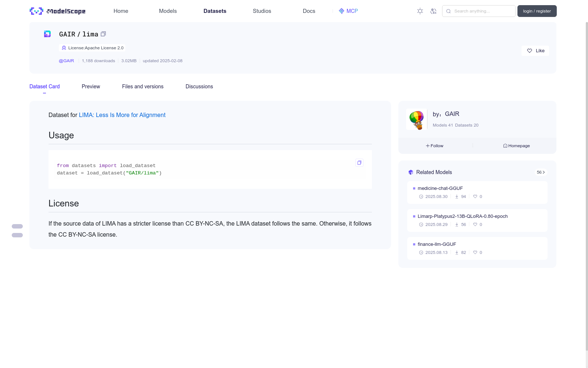Click the download icon on finance-llm-GGUF

pos(457,252)
